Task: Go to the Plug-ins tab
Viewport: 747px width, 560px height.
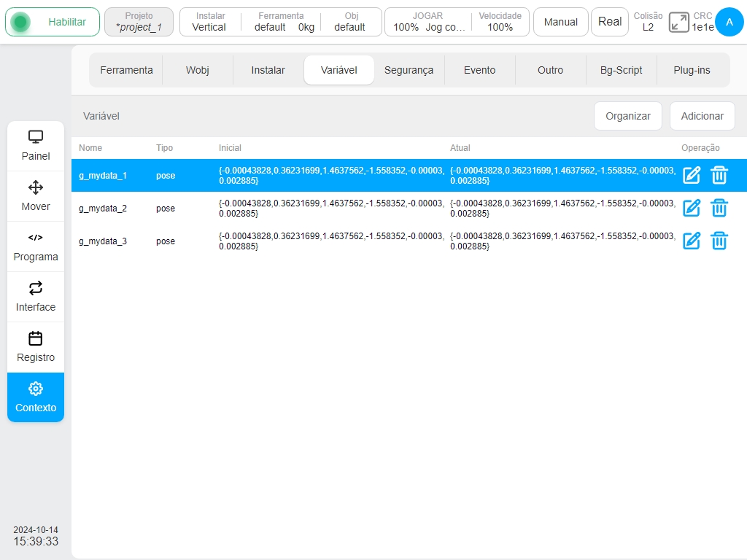Action: 692,70
